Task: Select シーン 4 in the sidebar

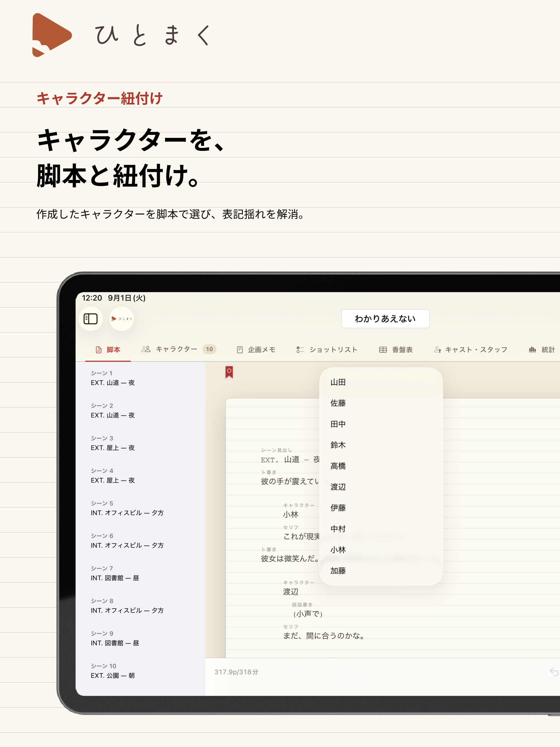Action: coord(140,475)
